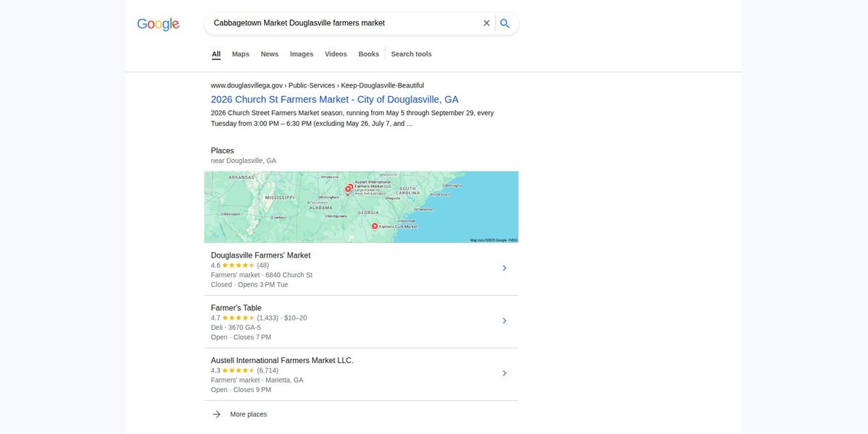This screenshot has width=868, height=434.
Task: Open the Douglasville Farmers' Market chevron arrow
Action: point(504,268)
